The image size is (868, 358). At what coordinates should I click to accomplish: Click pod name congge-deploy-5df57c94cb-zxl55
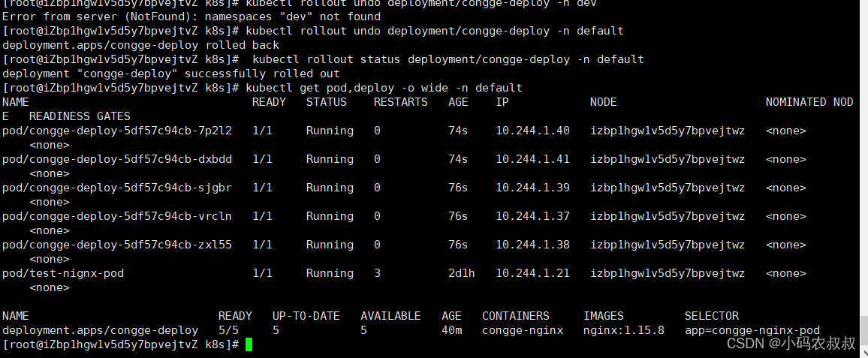tap(117, 245)
